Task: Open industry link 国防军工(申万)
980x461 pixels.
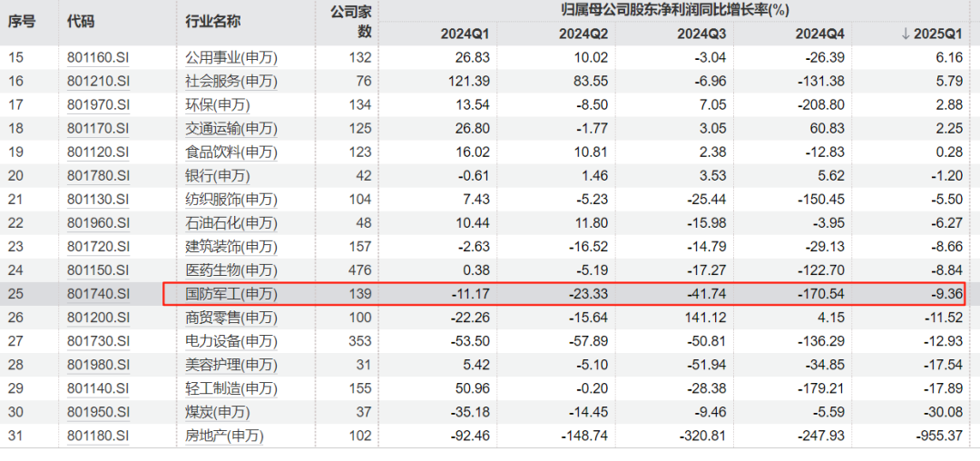Action: [230, 293]
